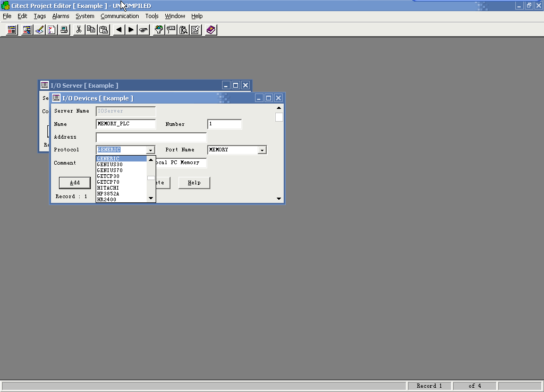Click the Comment field with PC Memory text
Image resolution: width=544 pixels, height=392 pixels.
coord(181,163)
